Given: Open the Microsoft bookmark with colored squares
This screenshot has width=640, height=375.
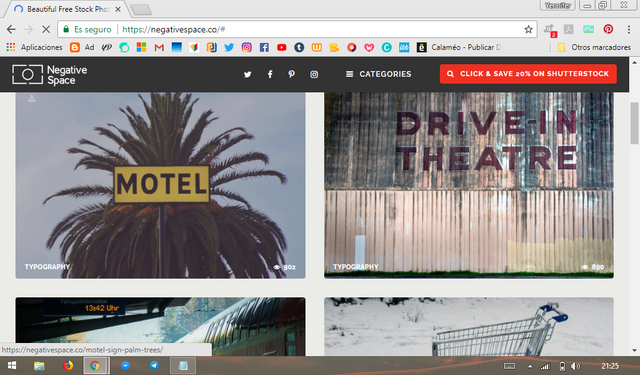Looking at the screenshot, I should pos(141,47).
